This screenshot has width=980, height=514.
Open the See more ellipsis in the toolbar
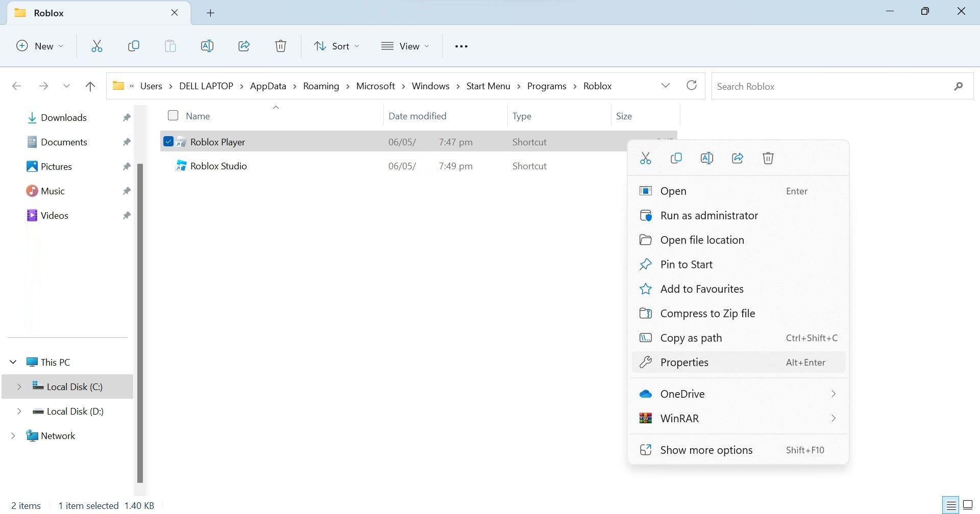point(461,46)
